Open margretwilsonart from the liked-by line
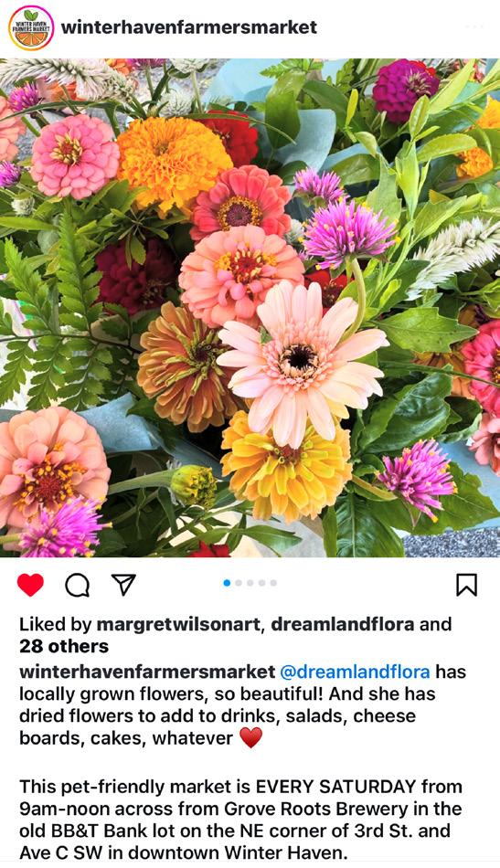This screenshot has width=500, height=868. (179, 624)
